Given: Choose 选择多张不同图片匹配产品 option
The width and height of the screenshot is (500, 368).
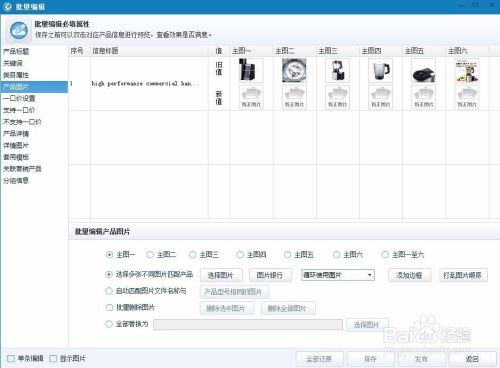Looking at the screenshot, I should click(109, 274).
